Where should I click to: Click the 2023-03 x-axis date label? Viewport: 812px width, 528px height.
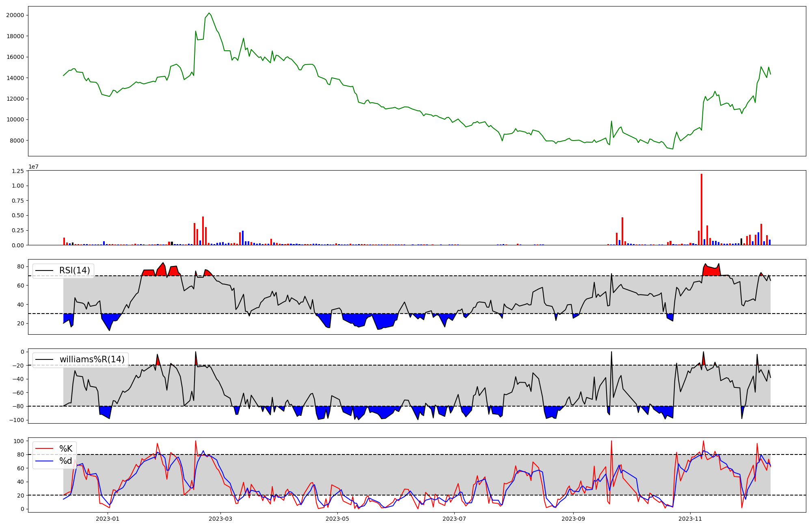[220, 519]
